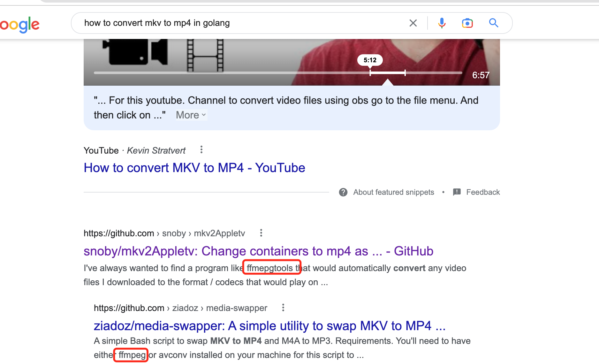Click the video progress bar track
This screenshot has width=599, height=364.
pos(278,73)
